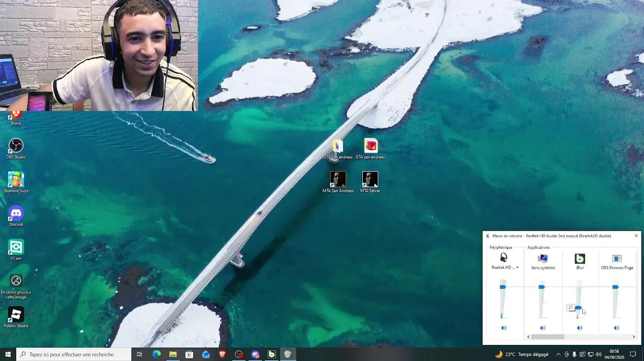Click the OBS Browser Page mixer icon
This screenshot has height=361, width=644.
[x=617, y=258]
